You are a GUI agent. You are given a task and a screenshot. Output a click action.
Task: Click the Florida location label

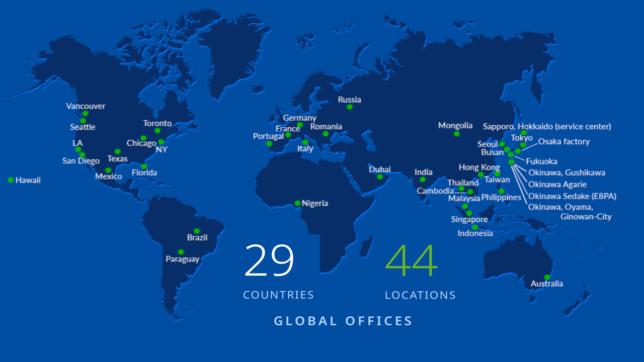coord(144,172)
